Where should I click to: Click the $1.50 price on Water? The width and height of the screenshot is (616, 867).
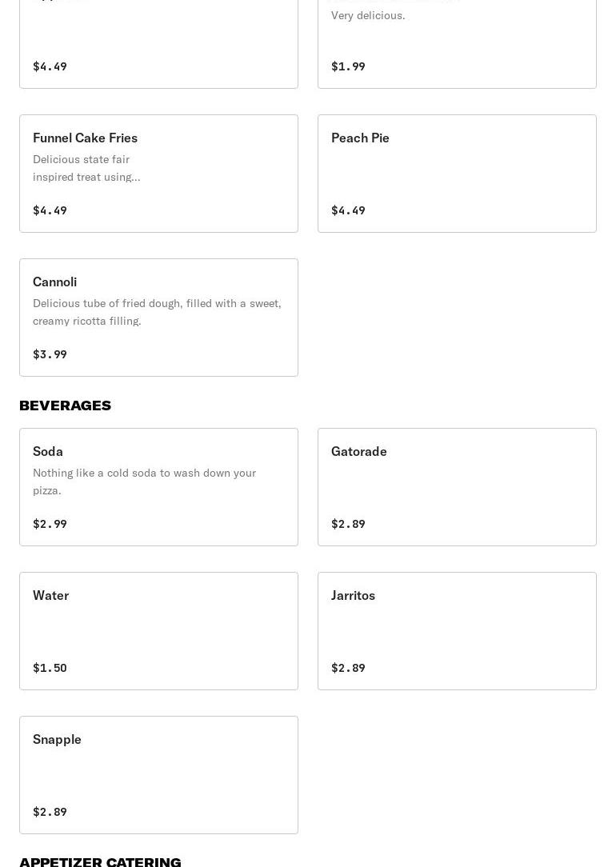point(50,668)
